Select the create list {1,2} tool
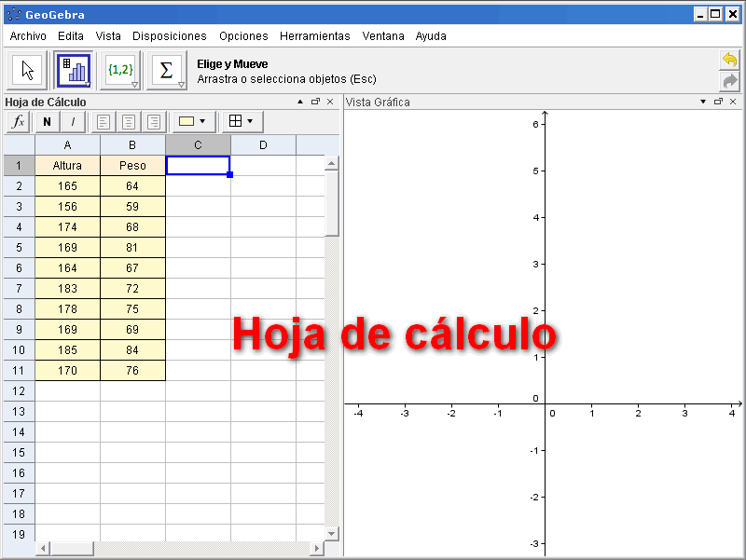 click(x=119, y=71)
